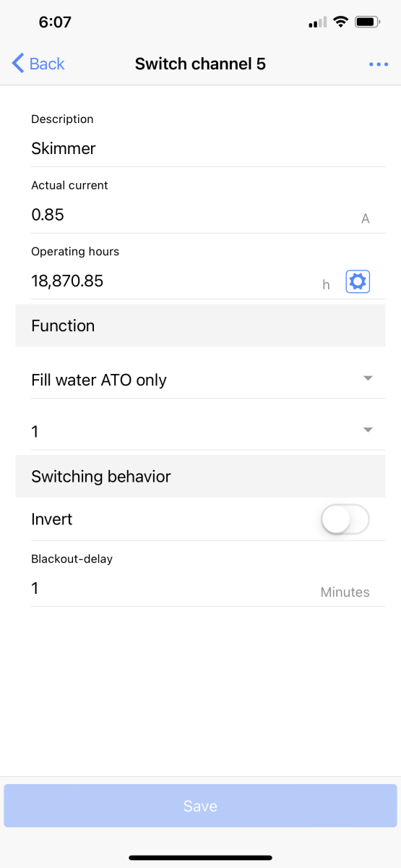Viewport: 401px width, 868px height.
Task: Tap the cellular signal bars icon
Action: [317, 22]
